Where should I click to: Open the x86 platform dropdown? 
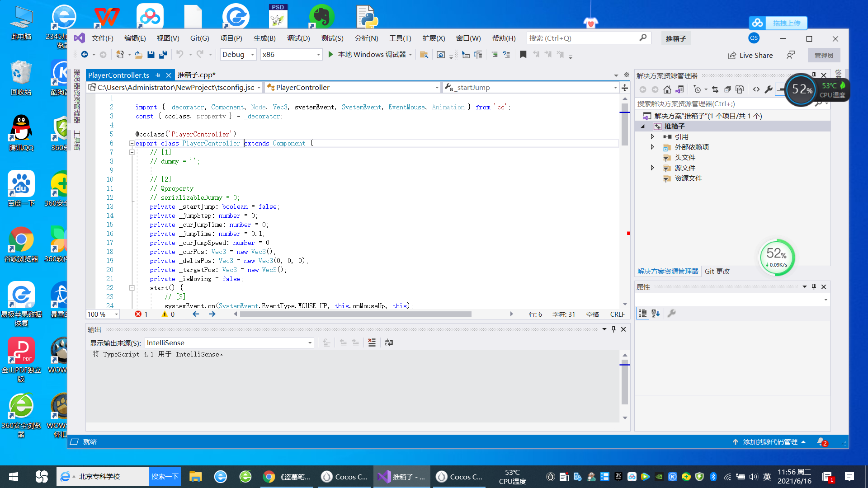(318, 55)
